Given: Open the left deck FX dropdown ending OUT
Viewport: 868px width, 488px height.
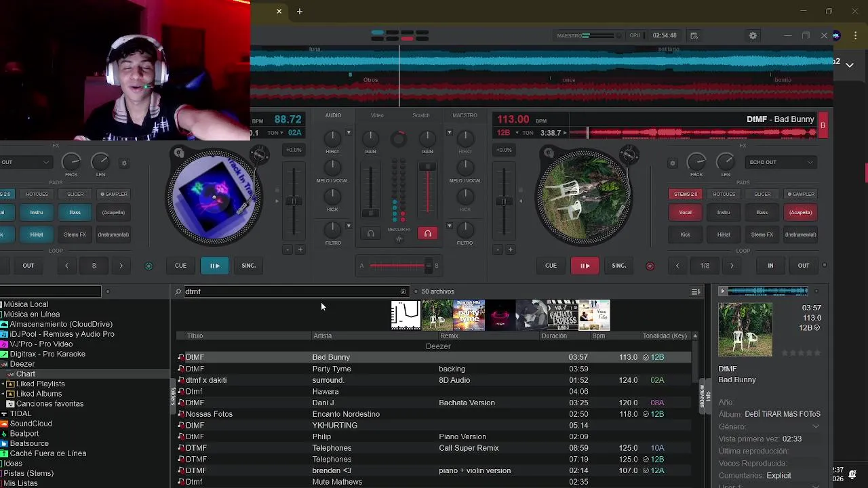Looking at the screenshot, I should point(26,162).
